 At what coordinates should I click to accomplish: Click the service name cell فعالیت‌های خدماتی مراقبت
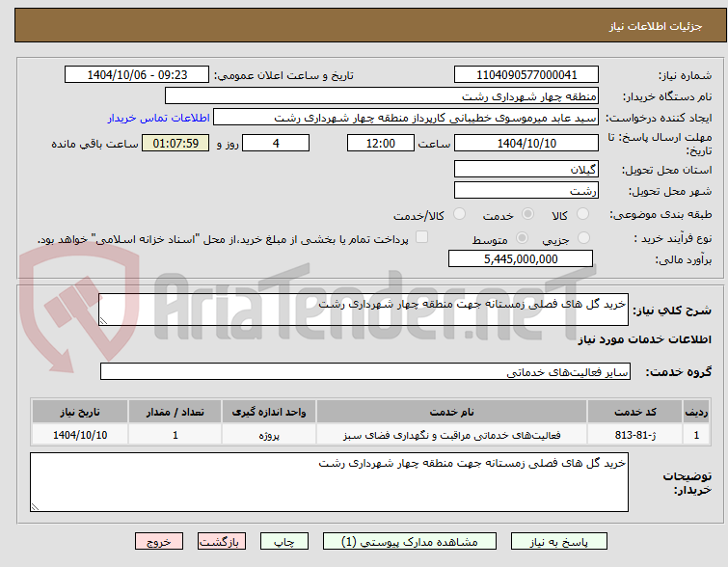(451, 435)
